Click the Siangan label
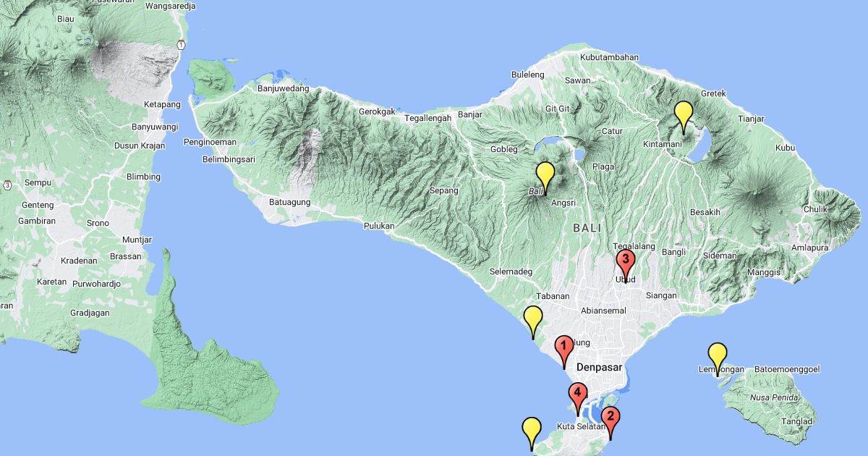This screenshot has width=868, height=456. point(662,295)
